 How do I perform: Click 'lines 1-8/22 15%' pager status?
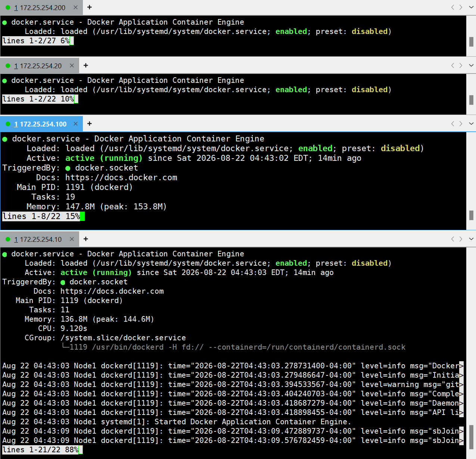click(41, 216)
